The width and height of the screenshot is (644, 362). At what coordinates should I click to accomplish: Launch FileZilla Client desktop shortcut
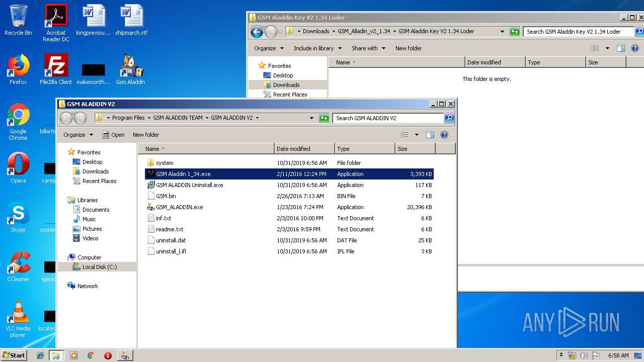tap(56, 69)
